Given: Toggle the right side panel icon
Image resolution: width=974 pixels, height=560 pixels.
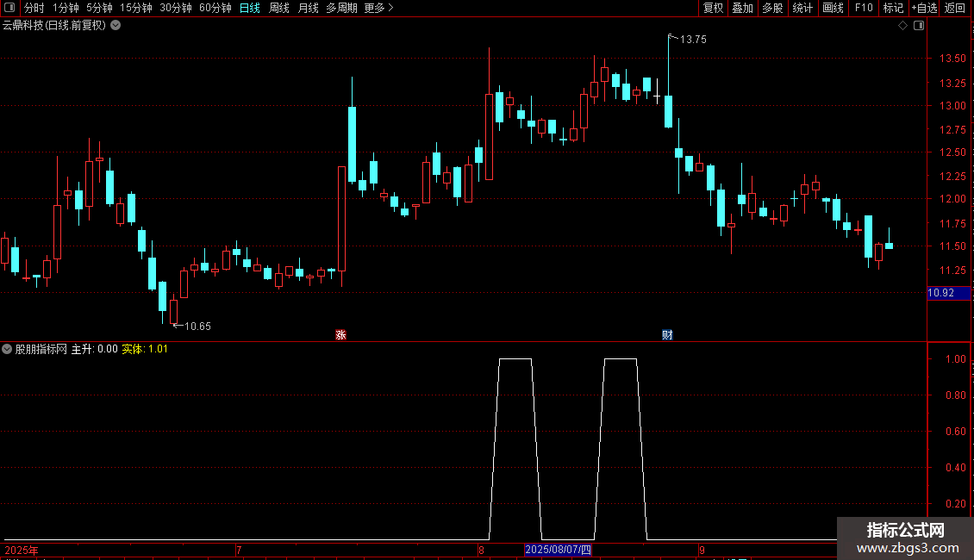Looking at the screenshot, I should (919, 26).
